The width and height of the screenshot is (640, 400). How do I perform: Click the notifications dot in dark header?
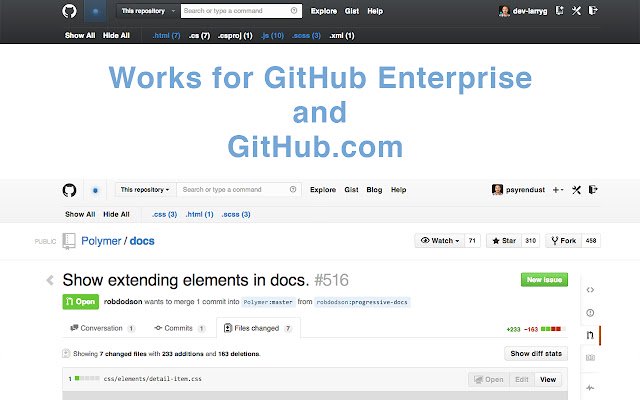click(96, 11)
